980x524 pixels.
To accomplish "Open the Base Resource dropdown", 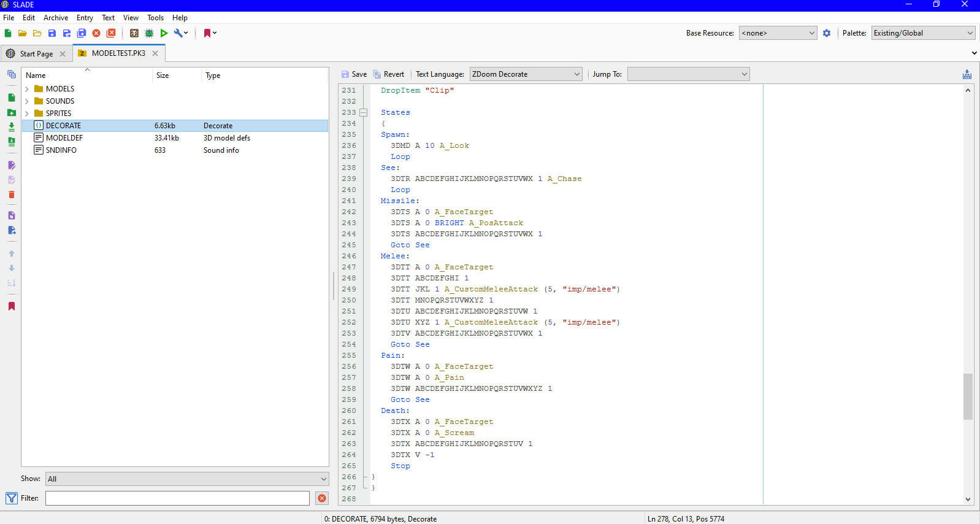I will [778, 33].
